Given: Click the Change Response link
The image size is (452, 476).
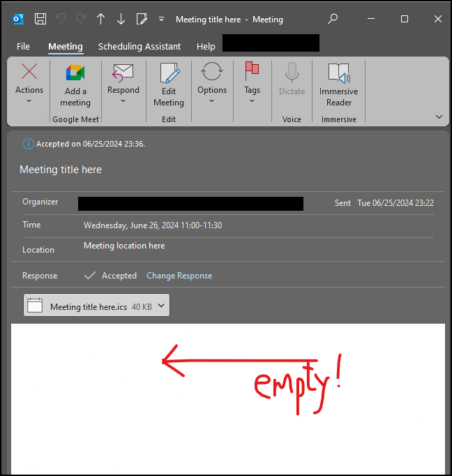Looking at the screenshot, I should tap(179, 276).
